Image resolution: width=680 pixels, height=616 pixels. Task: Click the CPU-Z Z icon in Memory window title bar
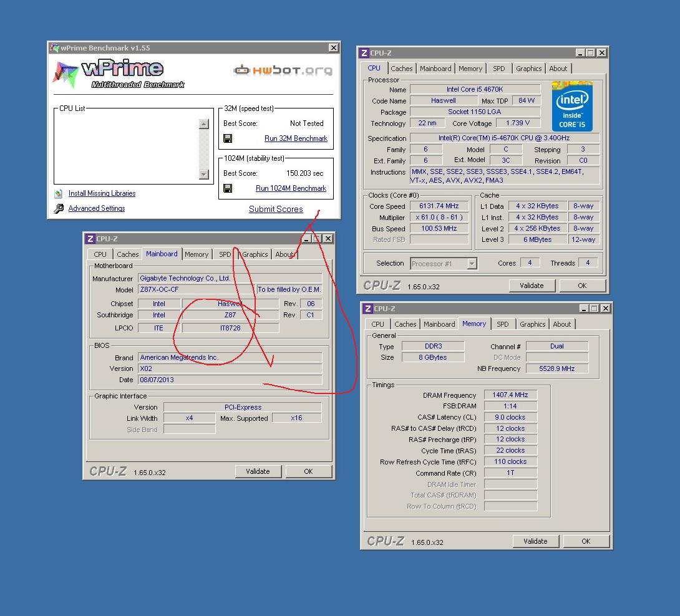click(367, 308)
